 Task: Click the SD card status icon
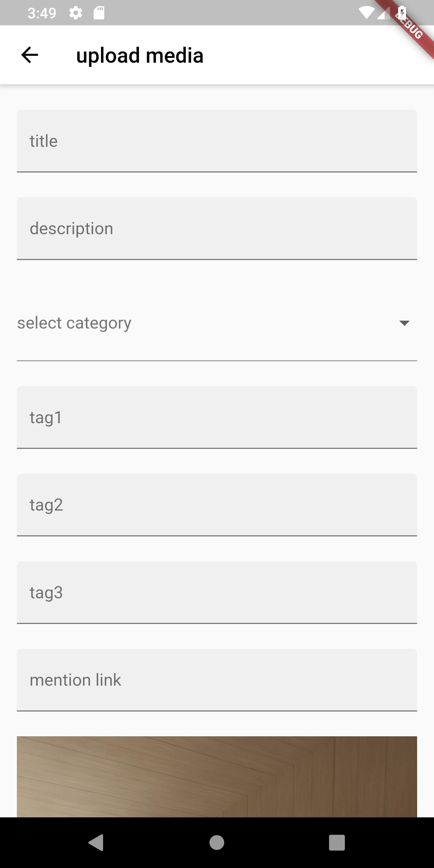coord(99,13)
